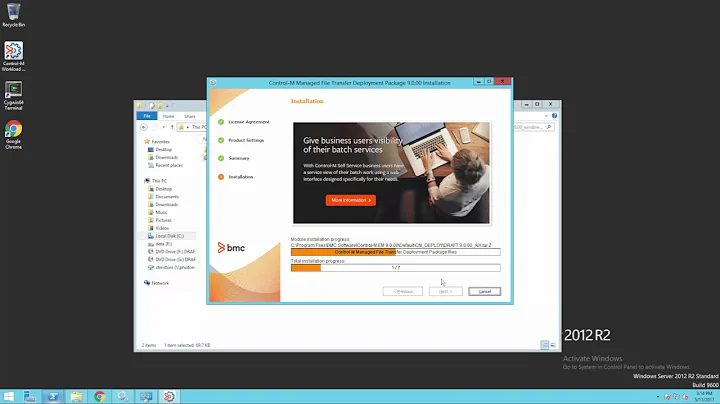Click the Back arrow in File Explorer
The width and height of the screenshot is (720, 404).
point(144,127)
